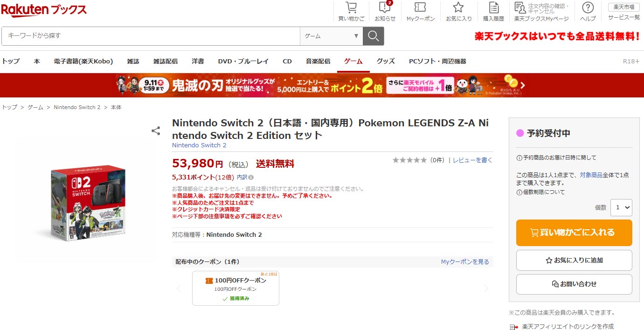Click the share icon beside the product image
This screenshot has height=330, width=644.
[x=156, y=131]
